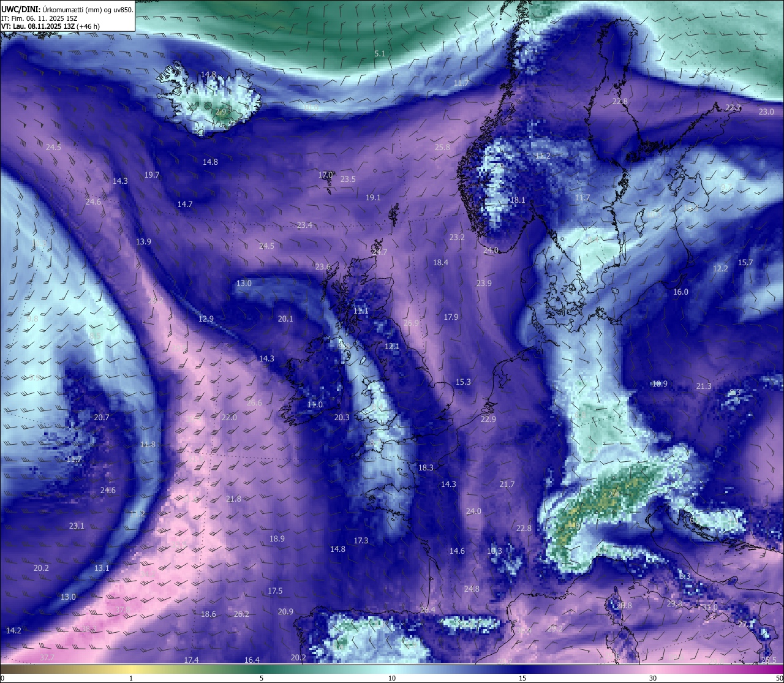This screenshot has height=683, width=784.
Task: Click the 17.4 value on the map
Action: [x=191, y=660]
